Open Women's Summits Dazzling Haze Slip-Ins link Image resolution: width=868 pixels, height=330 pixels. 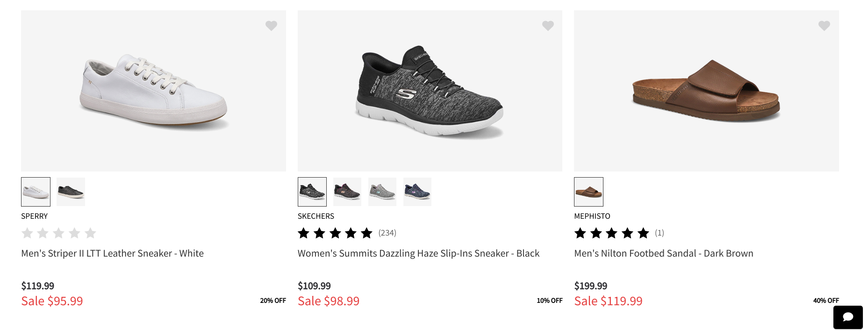418,253
